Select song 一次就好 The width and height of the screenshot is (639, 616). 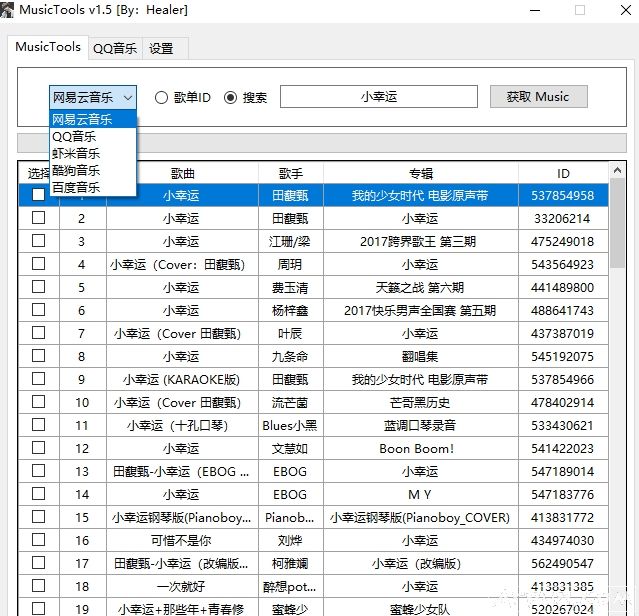pyautogui.click(x=182, y=587)
